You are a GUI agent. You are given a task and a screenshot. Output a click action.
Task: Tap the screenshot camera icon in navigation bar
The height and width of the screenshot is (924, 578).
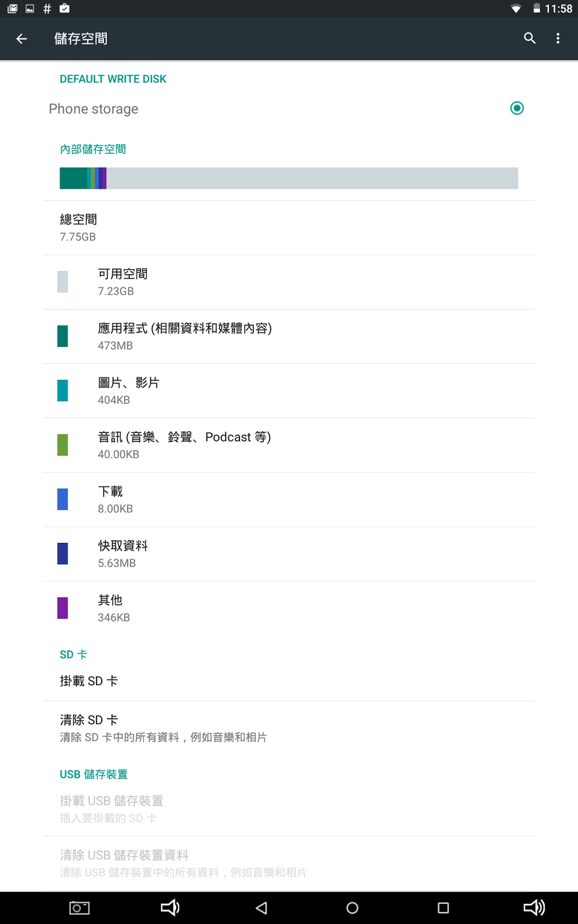79,908
